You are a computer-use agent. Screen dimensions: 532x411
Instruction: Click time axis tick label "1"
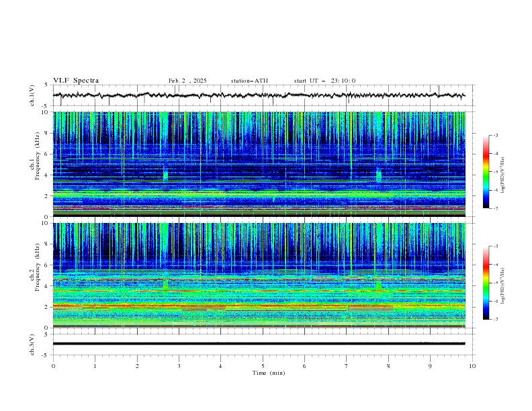point(95,366)
